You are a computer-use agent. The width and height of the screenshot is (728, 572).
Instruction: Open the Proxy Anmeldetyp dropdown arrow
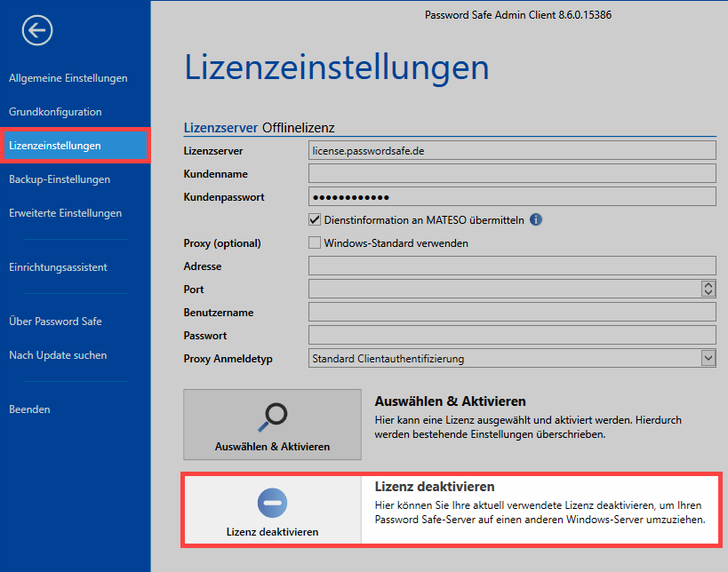[x=708, y=358]
